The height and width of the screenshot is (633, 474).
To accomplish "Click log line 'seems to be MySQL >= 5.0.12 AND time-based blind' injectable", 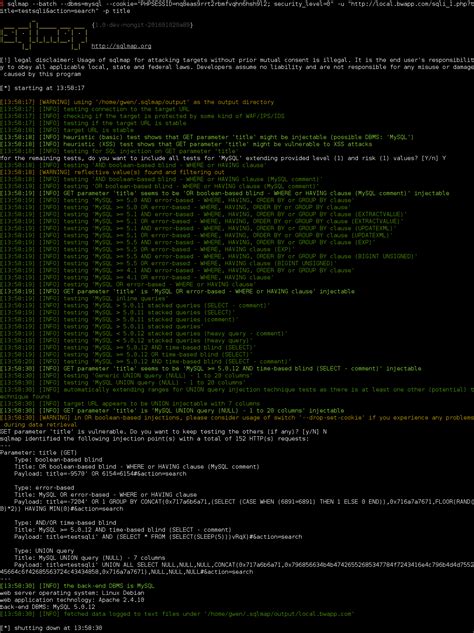I will (211, 369).
